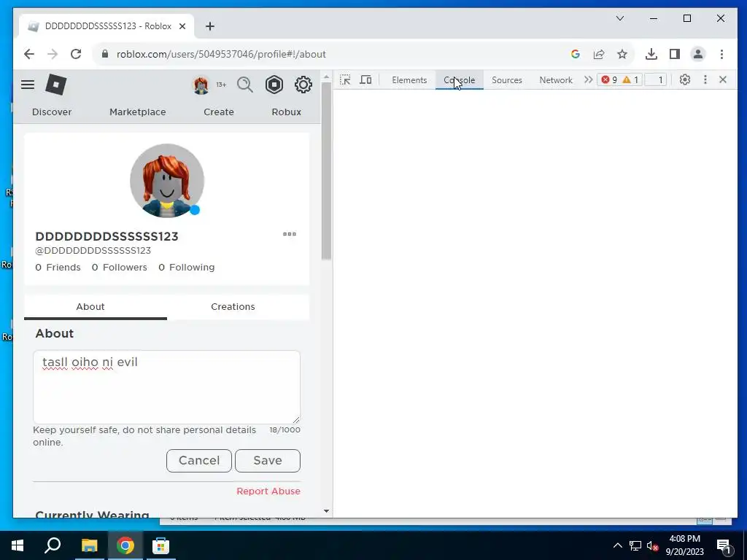Go to Discover page

[x=52, y=112]
